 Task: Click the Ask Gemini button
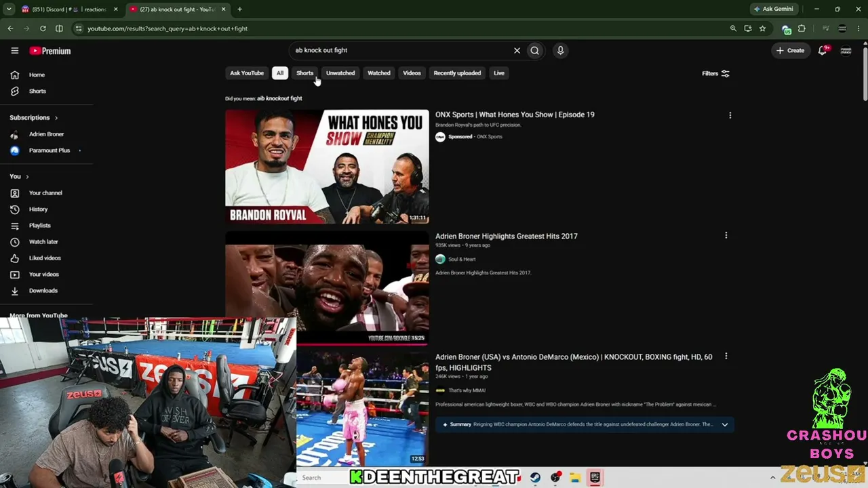[774, 9]
